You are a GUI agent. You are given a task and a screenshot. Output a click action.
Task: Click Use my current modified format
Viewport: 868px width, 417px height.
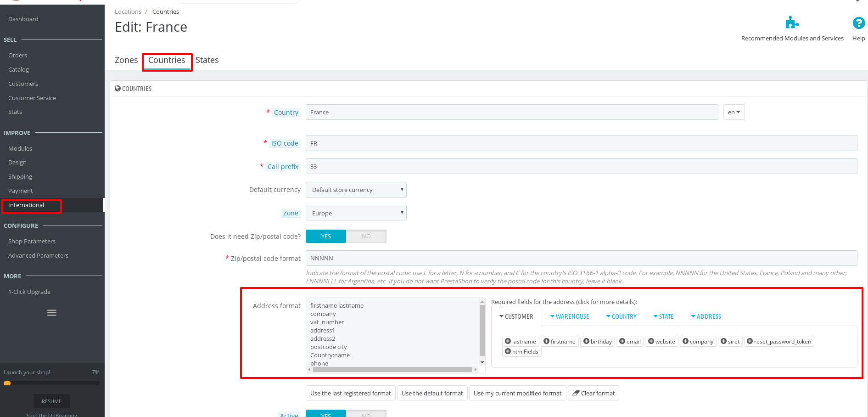click(517, 393)
